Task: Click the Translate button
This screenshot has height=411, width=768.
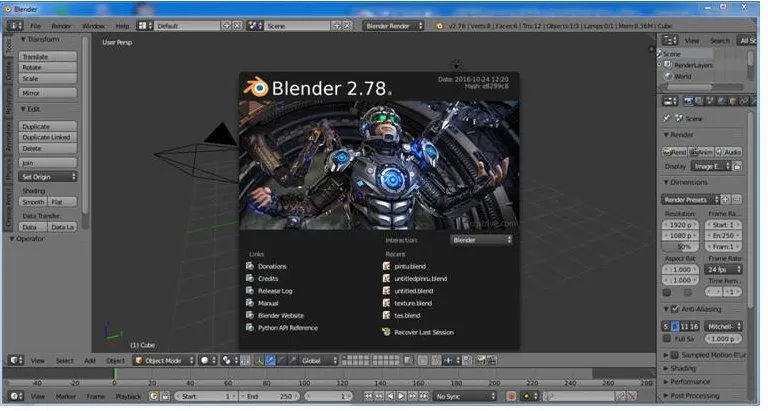Action: click(48, 57)
